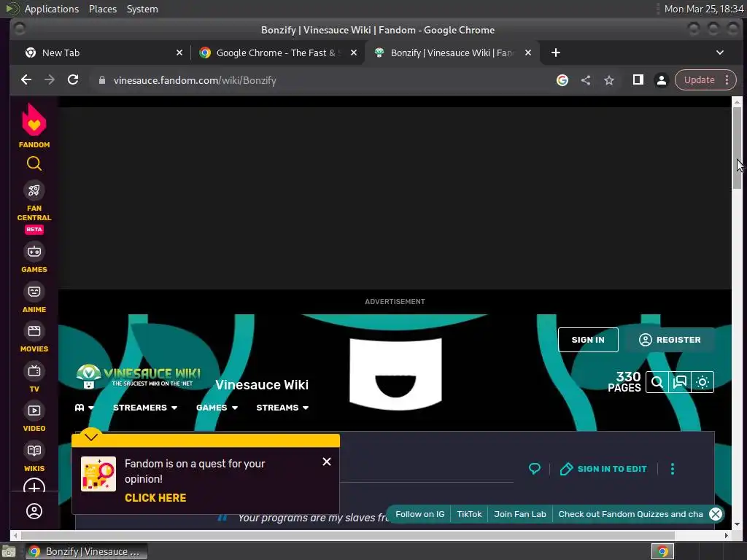Image resolution: width=747 pixels, height=560 pixels.
Task: Open the Fandom home logo
Action: pyautogui.click(x=34, y=125)
